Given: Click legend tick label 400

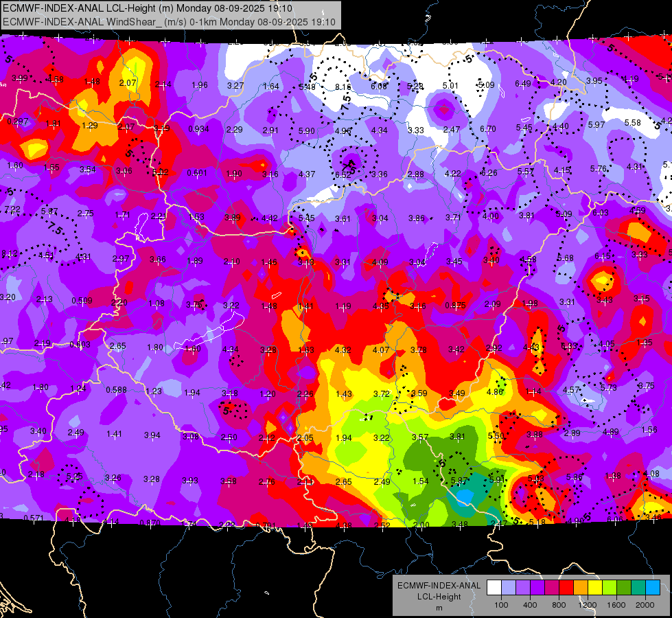Looking at the screenshot, I should (x=530, y=605).
